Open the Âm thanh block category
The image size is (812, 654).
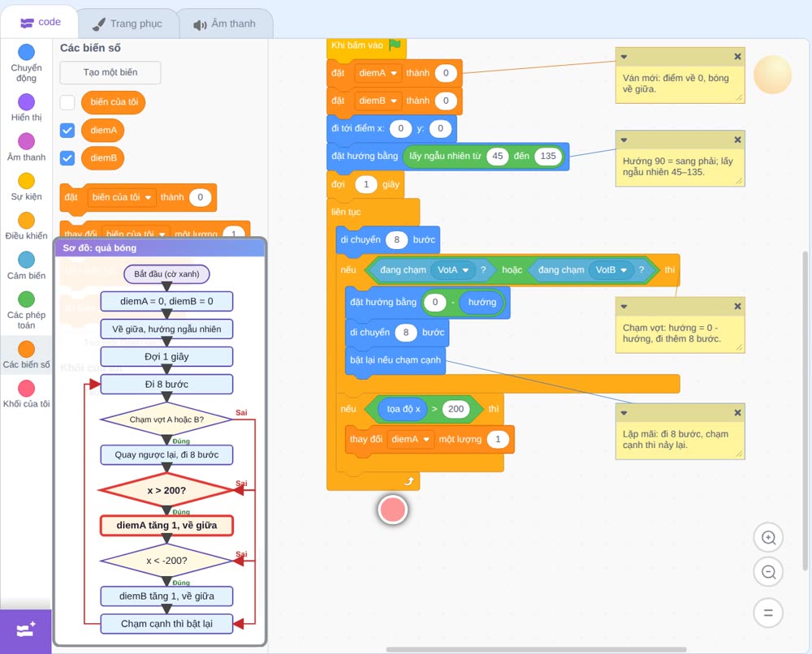click(27, 147)
